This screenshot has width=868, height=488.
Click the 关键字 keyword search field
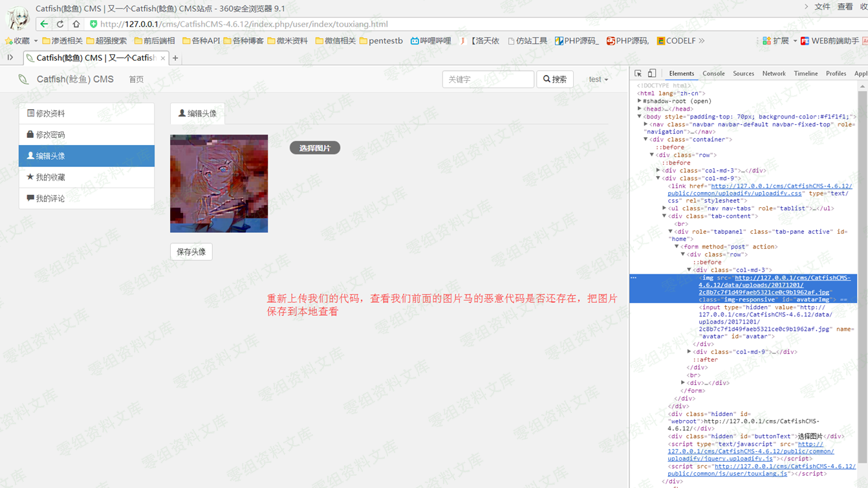pyautogui.click(x=488, y=80)
